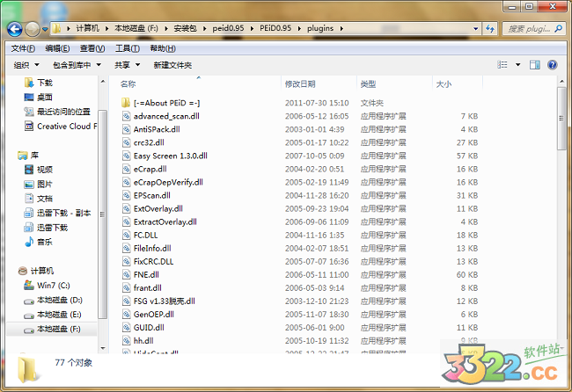Image resolution: width=572 pixels, height=392 pixels.
Task: Click the FNE.dll file icon
Action: [126, 275]
